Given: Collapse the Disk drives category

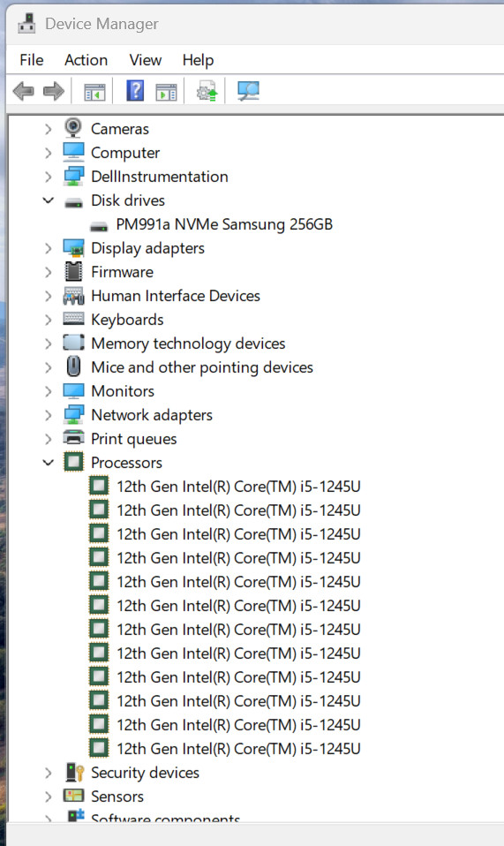Looking at the screenshot, I should 49,200.
